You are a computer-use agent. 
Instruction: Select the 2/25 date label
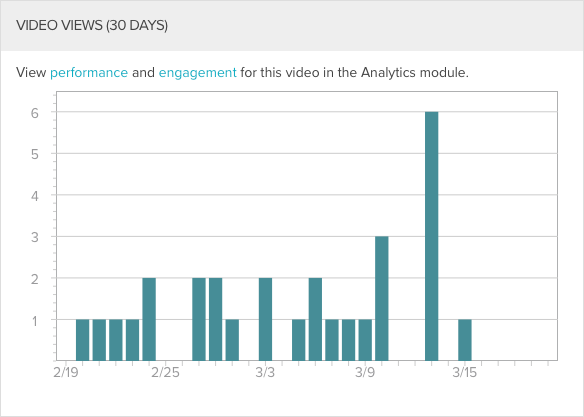click(165, 372)
